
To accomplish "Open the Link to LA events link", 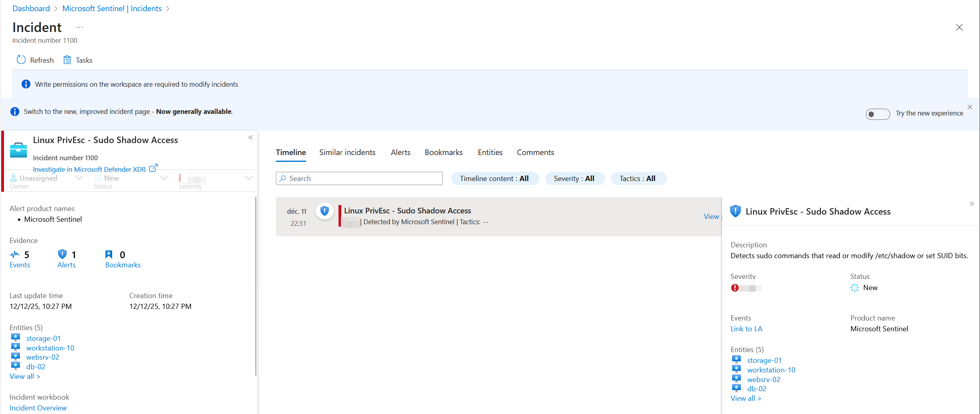I will click(x=746, y=329).
